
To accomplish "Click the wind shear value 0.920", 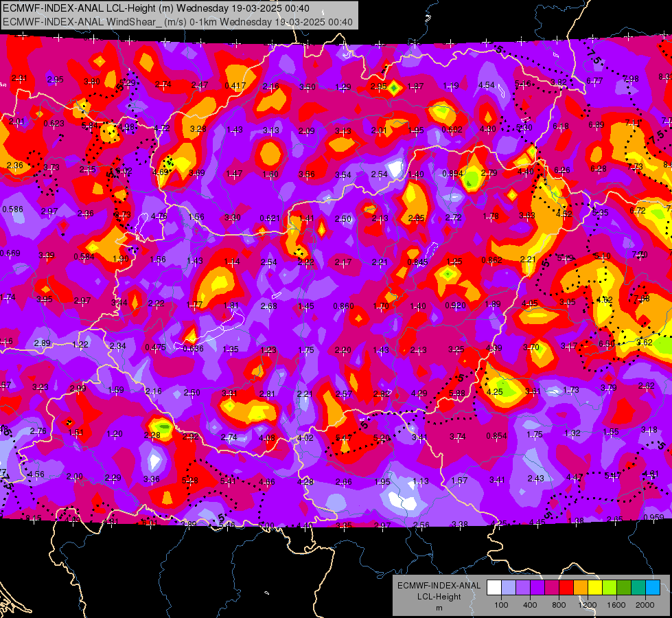I will [455, 306].
